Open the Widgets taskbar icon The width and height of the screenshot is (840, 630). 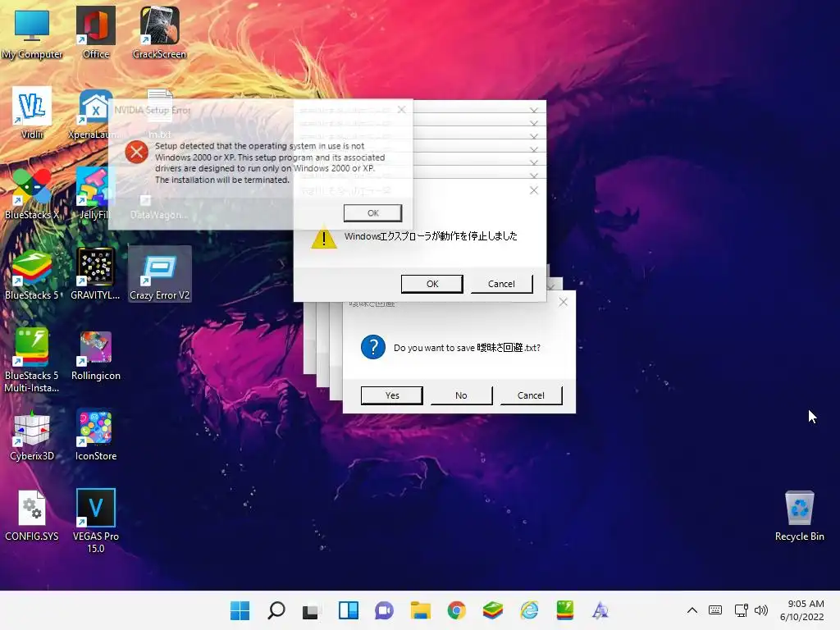(348, 610)
